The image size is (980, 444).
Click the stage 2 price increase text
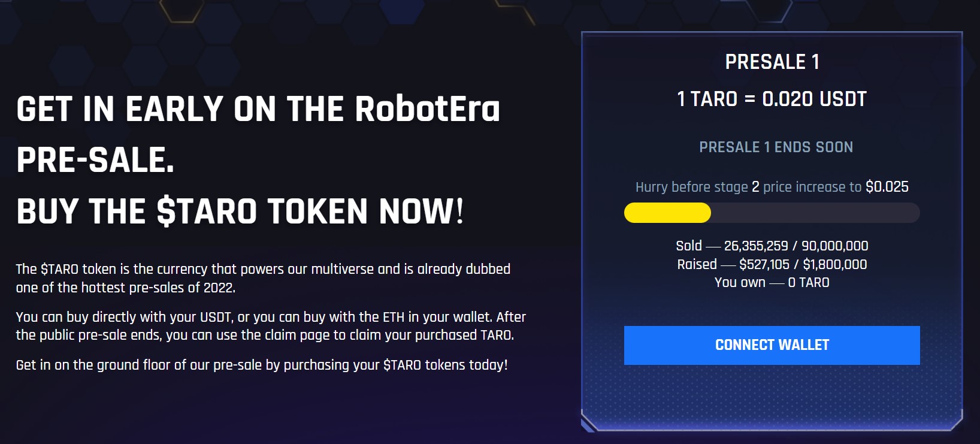tap(772, 187)
